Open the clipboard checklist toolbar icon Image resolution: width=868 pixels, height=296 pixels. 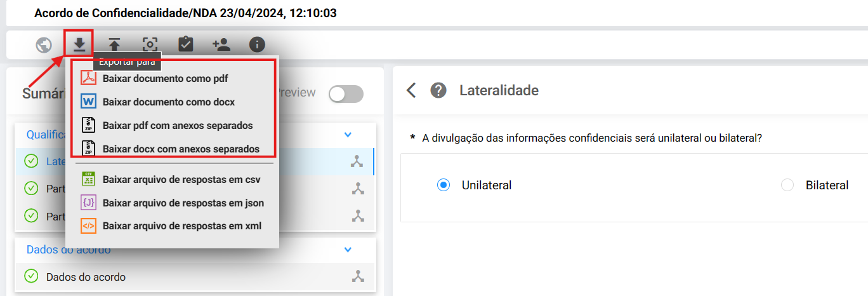pos(185,44)
